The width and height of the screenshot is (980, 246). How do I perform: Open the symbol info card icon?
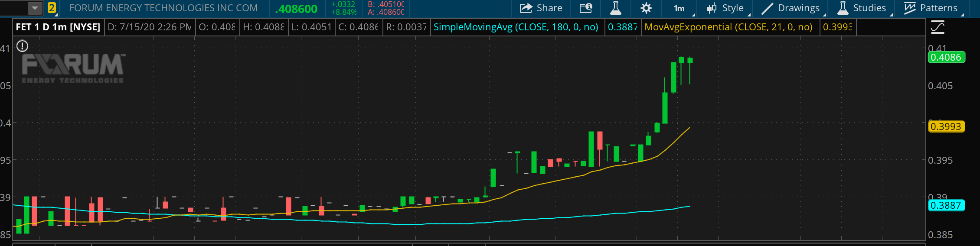(586, 8)
